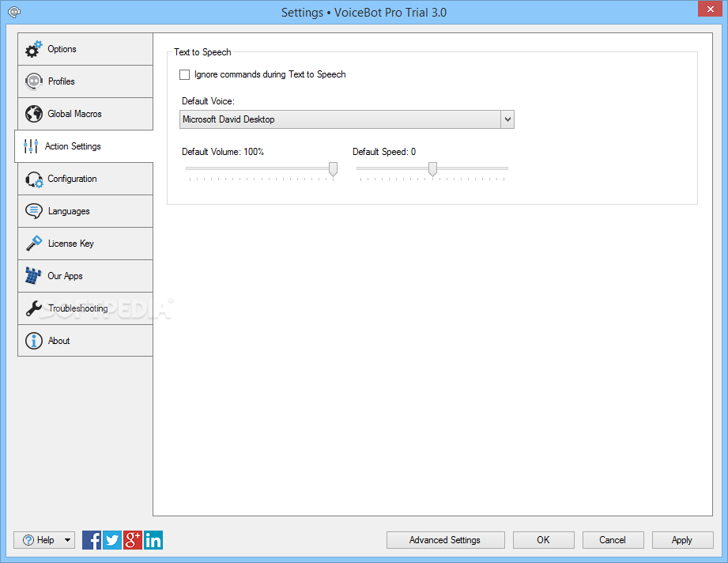Switch to the About tab
The height and width of the screenshot is (563, 728).
point(85,341)
